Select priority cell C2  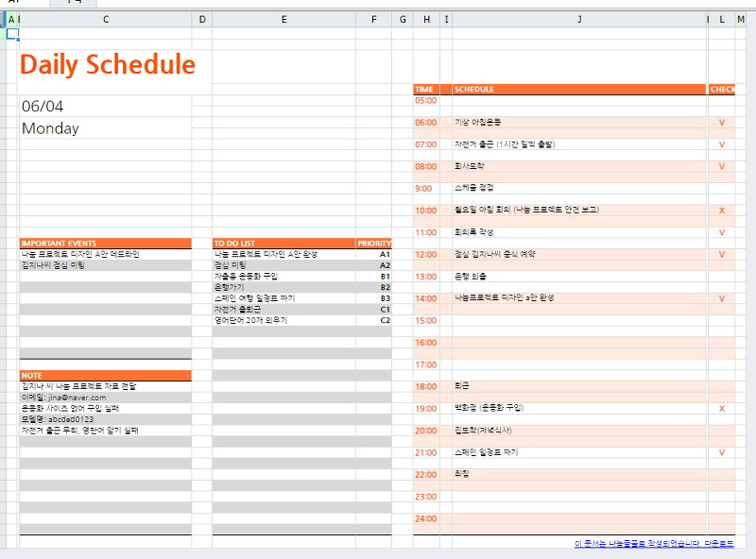tap(373, 320)
